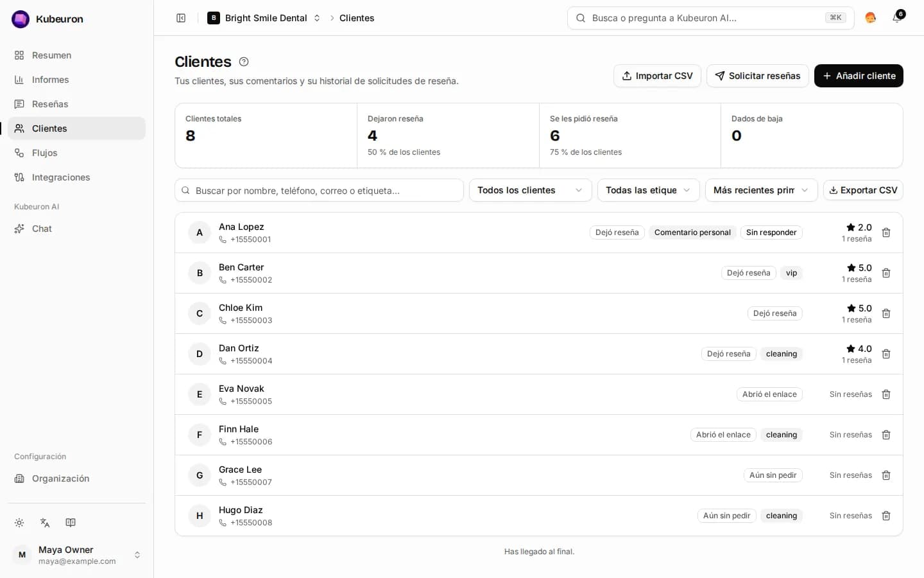Click cleaning tag on Dan Ortiz
The width and height of the screenshot is (924, 578).
[x=781, y=354]
